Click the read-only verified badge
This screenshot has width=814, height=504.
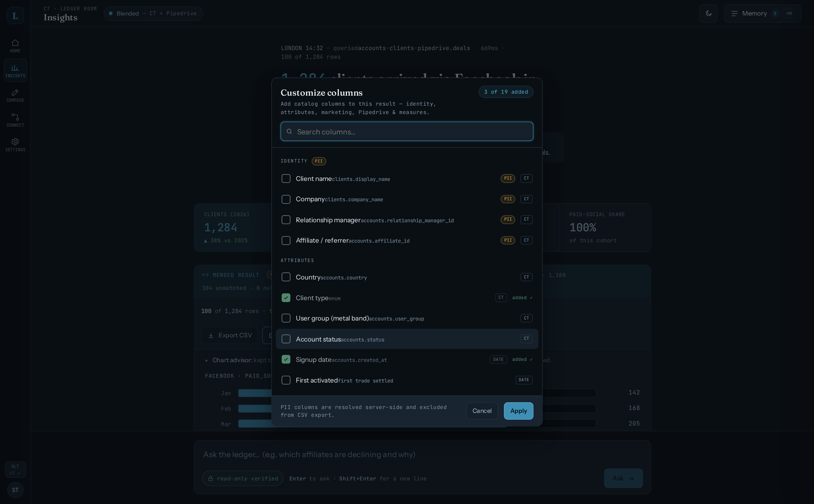[x=243, y=478]
